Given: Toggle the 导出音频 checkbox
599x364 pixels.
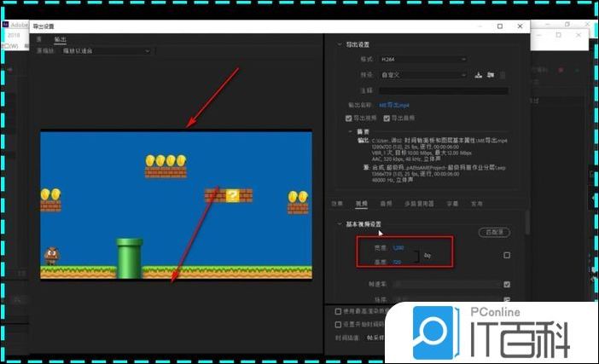Looking at the screenshot, I should 387,118.
